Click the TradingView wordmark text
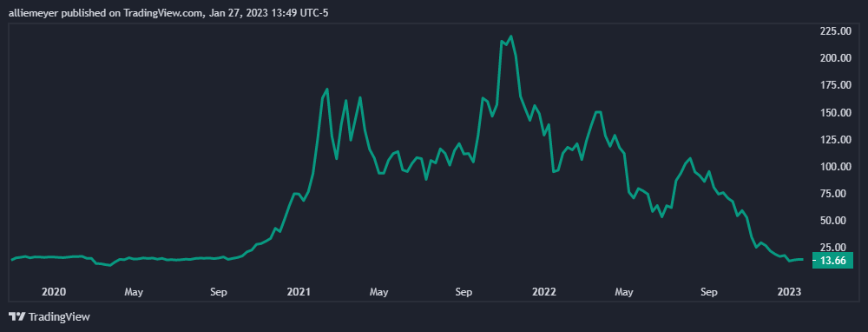This screenshot has width=868, height=332. click(59, 317)
